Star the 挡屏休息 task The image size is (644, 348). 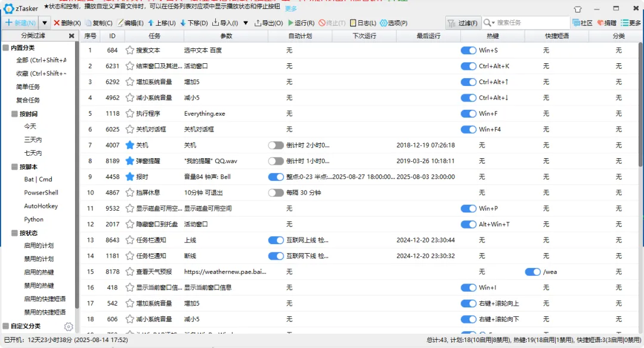tap(130, 193)
